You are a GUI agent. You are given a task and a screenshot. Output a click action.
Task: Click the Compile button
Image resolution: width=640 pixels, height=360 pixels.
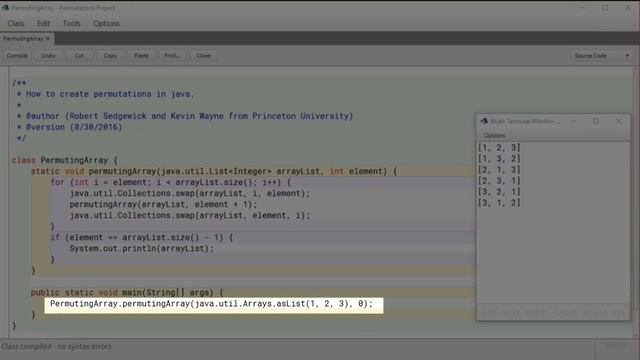tap(17, 56)
